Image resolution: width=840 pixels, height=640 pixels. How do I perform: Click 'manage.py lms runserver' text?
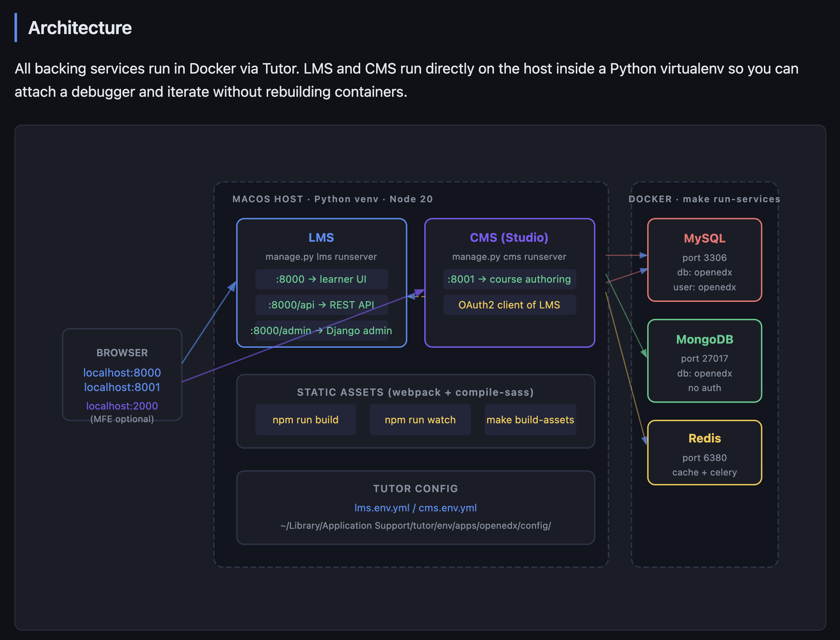321,257
